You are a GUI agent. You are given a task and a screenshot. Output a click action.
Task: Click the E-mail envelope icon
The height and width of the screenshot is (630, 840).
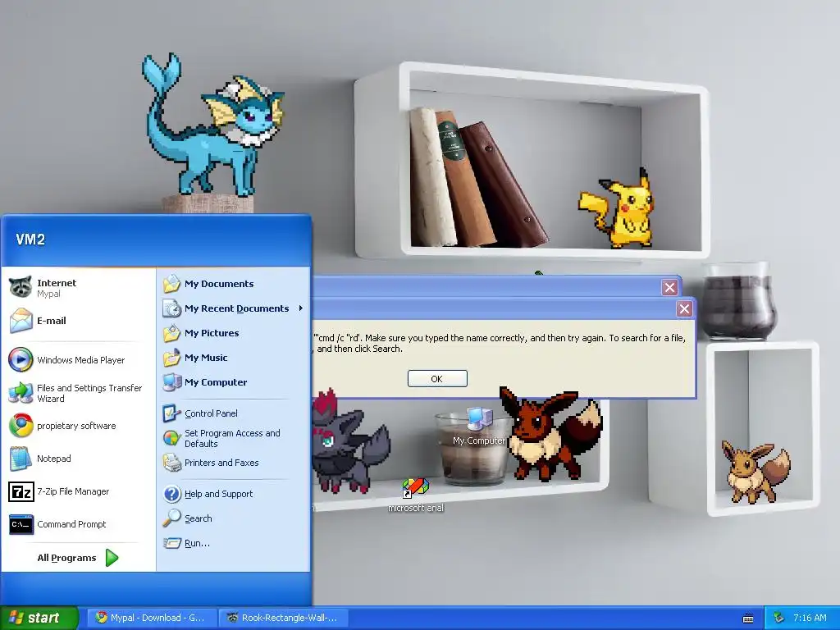[21, 321]
